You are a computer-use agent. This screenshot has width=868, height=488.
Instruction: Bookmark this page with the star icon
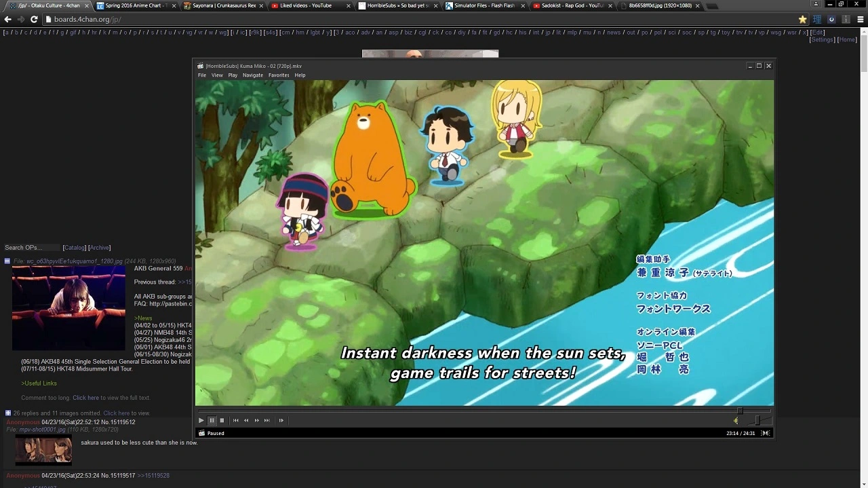click(x=803, y=20)
